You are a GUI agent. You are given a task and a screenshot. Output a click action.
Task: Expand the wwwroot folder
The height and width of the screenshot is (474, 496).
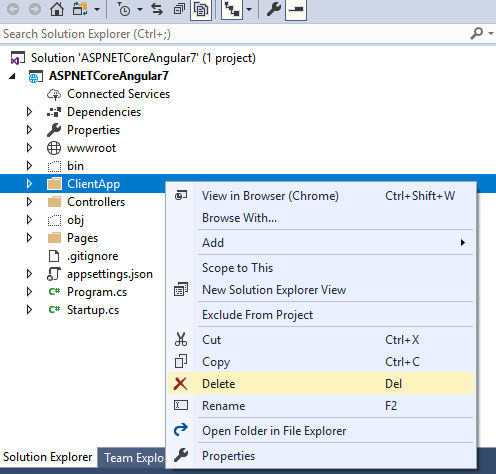tap(29, 148)
